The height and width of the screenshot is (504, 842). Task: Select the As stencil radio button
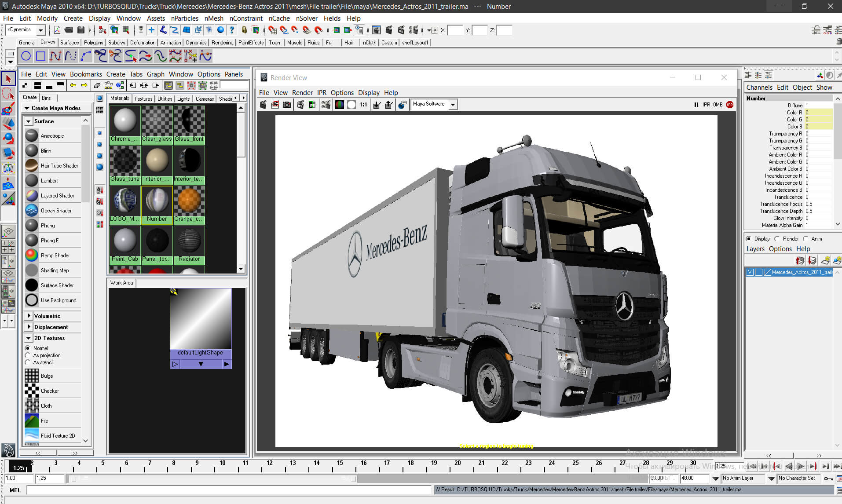(x=28, y=362)
